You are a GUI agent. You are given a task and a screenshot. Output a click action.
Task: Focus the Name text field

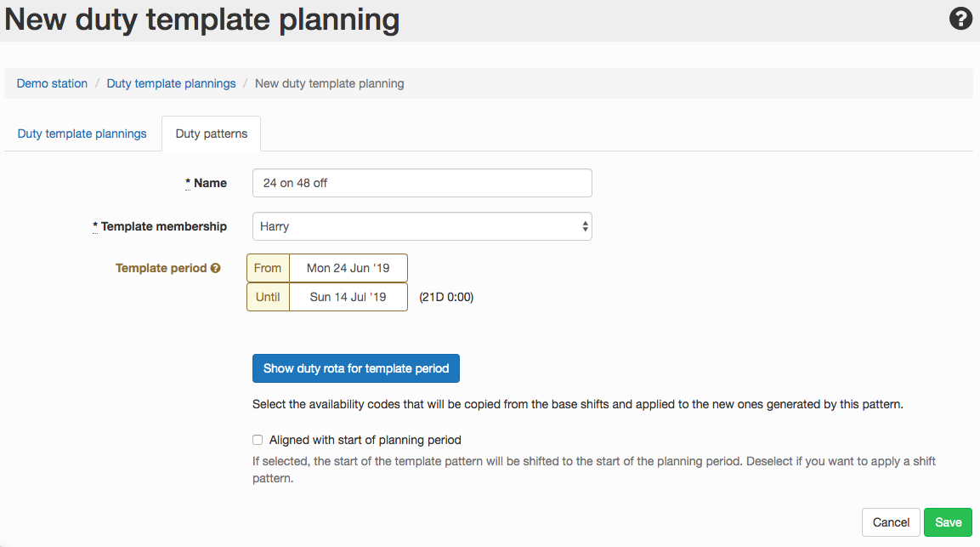tap(422, 183)
